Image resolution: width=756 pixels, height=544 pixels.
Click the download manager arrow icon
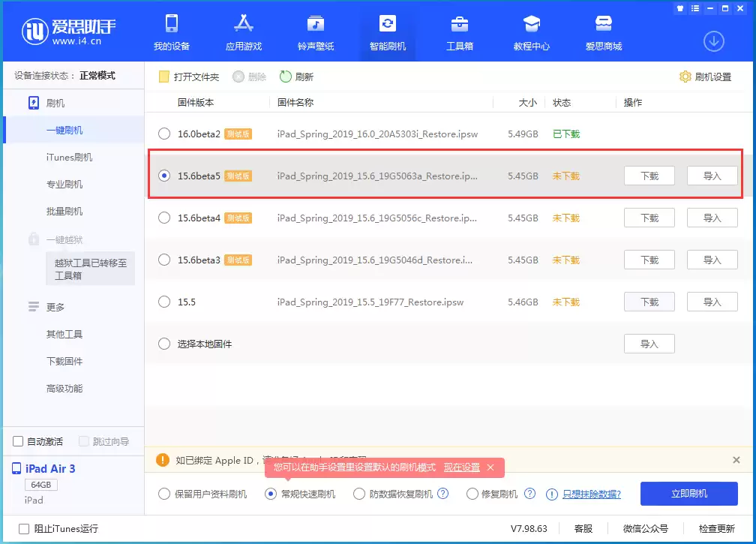pyautogui.click(x=713, y=41)
